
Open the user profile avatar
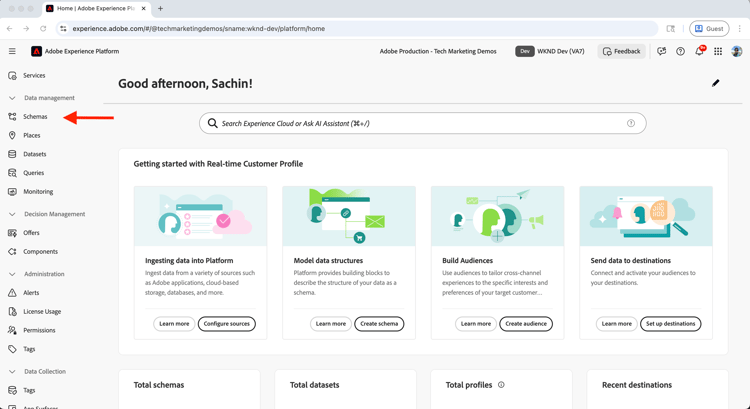737,51
